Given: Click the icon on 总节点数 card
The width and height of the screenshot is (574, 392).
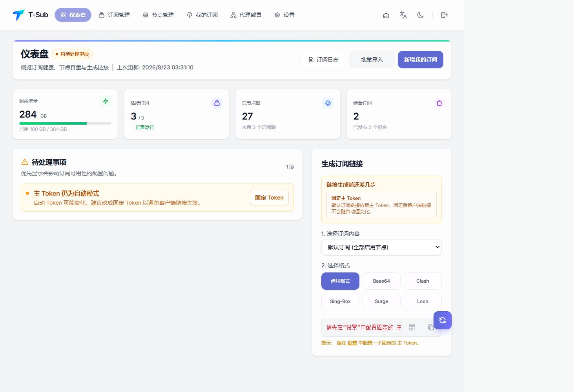Looking at the screenshot, I should click(328, 103).
